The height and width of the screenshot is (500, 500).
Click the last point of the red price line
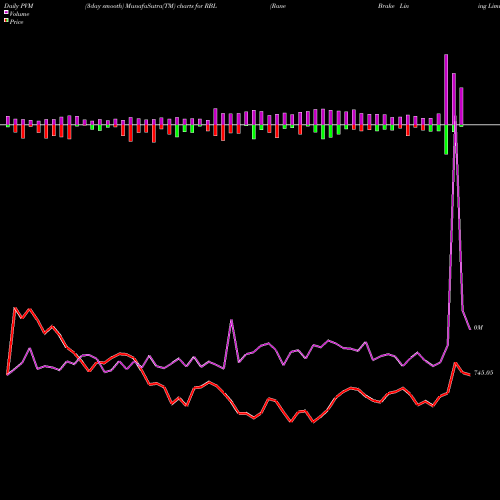tap(470, 375)
